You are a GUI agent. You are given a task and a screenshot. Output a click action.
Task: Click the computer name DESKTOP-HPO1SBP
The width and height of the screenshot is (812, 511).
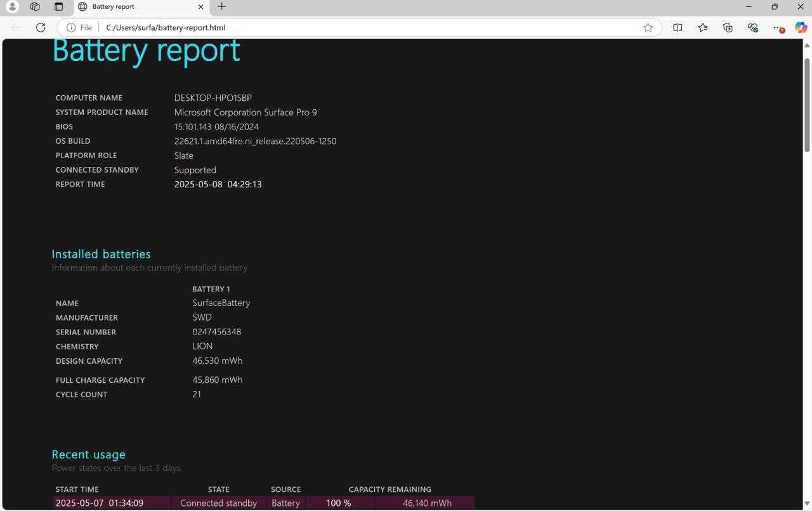(x=213, y=98)
